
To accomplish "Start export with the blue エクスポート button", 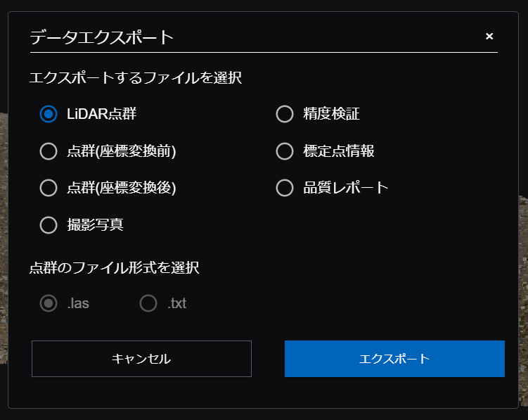I will [x=394, y=359].
